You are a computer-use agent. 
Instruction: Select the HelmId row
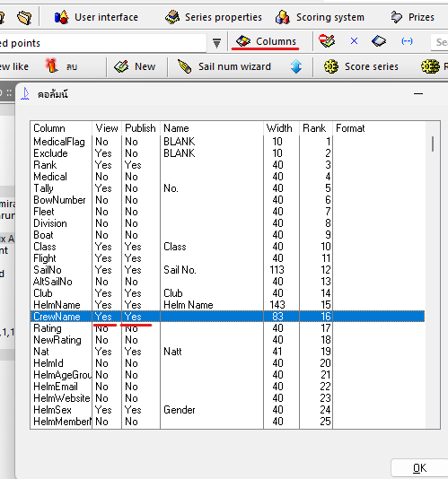point(227,363)
